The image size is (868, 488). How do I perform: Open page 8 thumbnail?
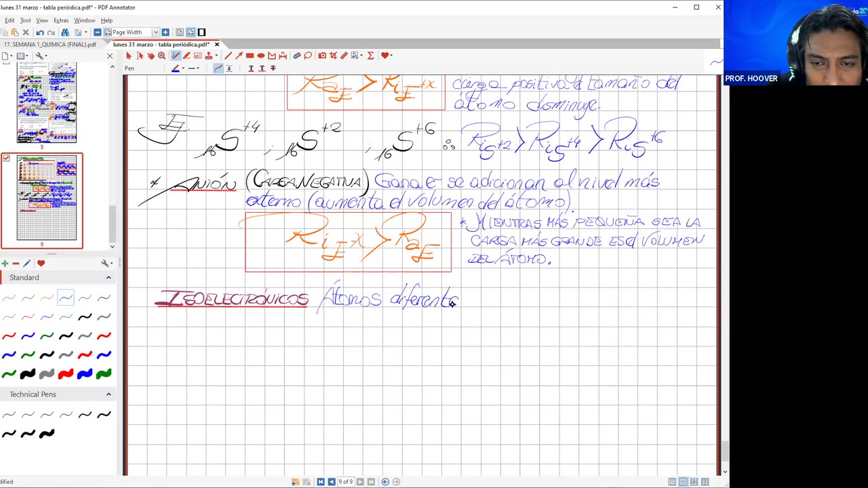(x=46, y=102)
